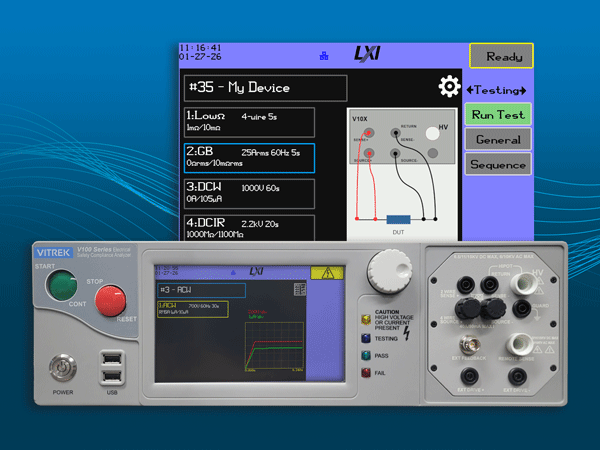Select step 1:Low ohm 4-wire test

point(249,122)
